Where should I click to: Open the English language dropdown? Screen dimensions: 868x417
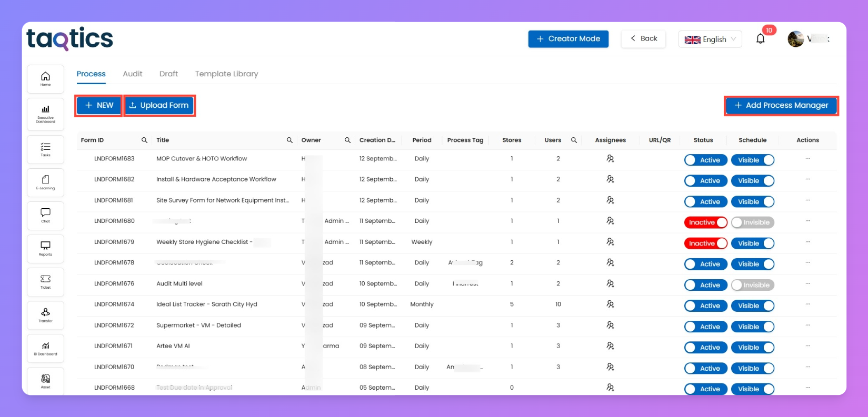click(710, 39)
